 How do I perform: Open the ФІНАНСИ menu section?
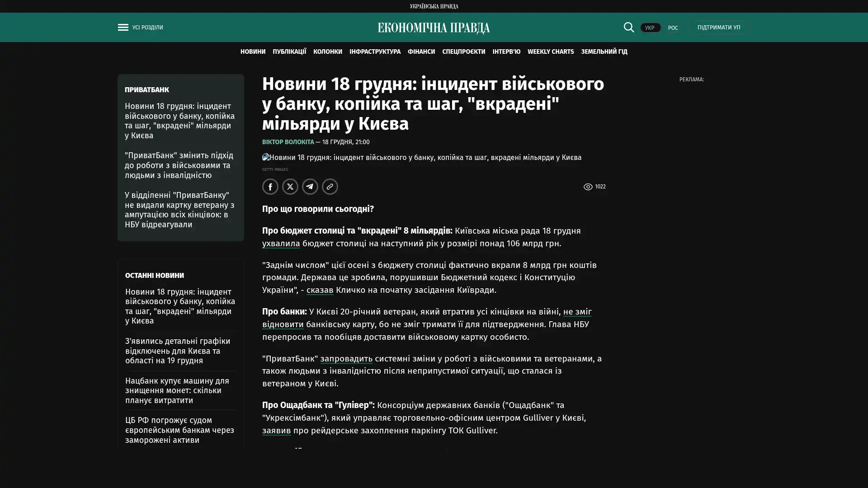pos(421,52)
